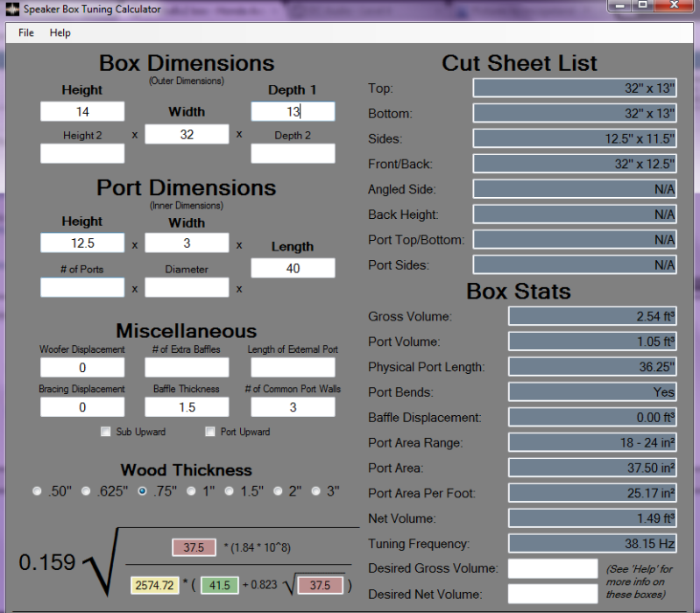700x613 pixels.
Task: Click the Sides value 12.5" x 11.5"
Action: (575, 138)
